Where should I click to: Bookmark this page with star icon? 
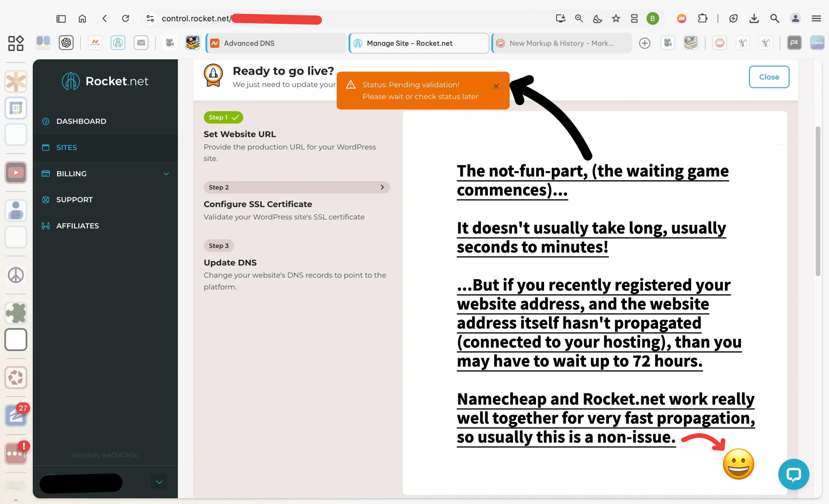click(616, 18)
